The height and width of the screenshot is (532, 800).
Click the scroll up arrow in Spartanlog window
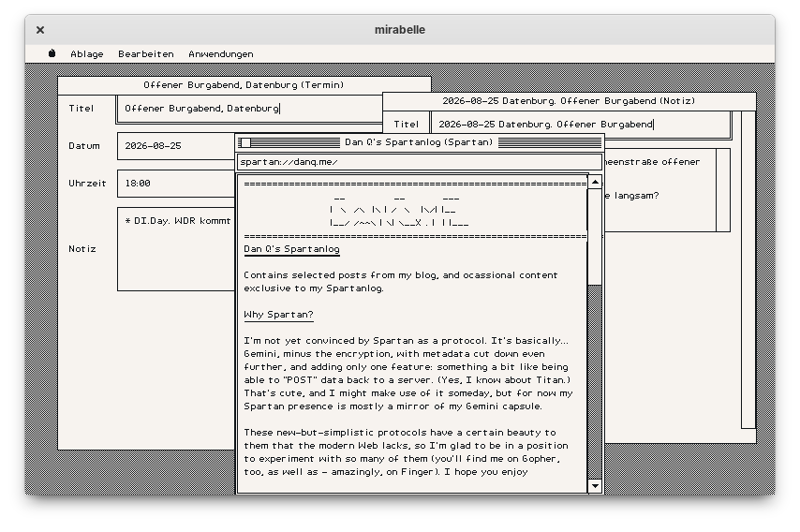595,182
